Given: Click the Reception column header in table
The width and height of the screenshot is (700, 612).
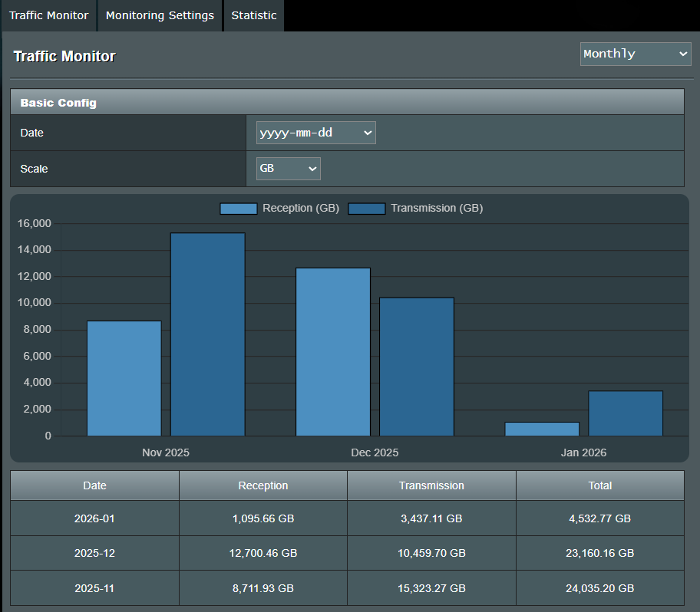Looking at the screenshot, I should (263, 485).
